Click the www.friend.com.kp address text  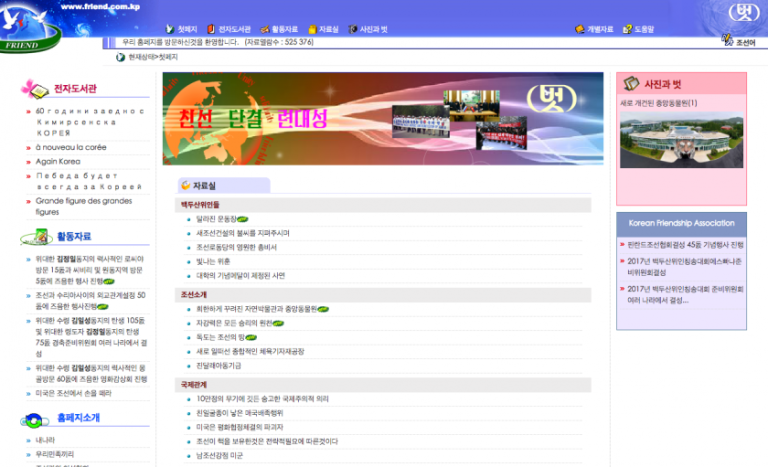100,7
